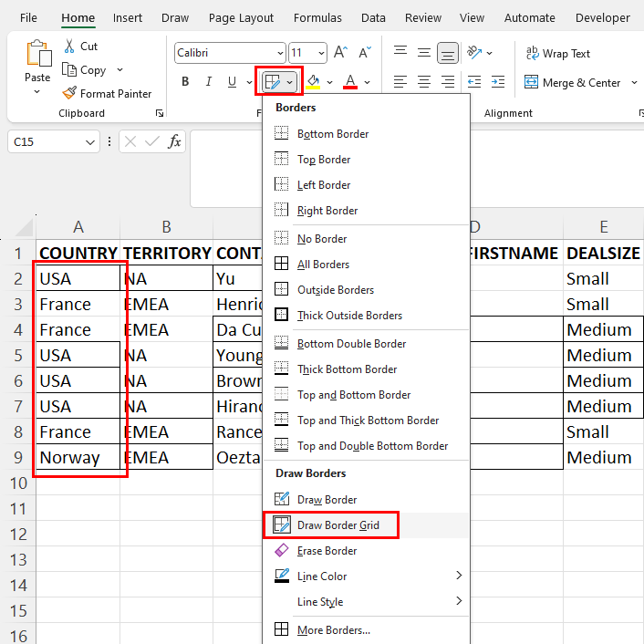The image size is (644, 644).
Task: Toggle Bold formatting
Action: pos(185,82)
